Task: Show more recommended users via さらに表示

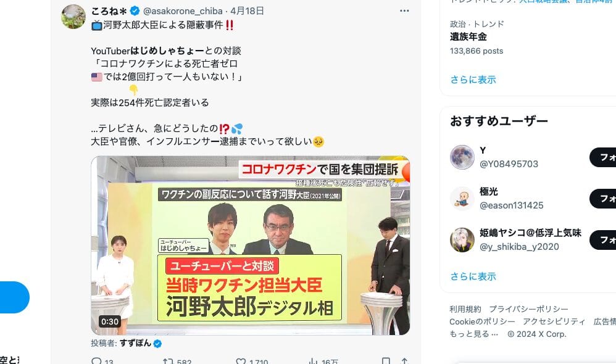Action: coord(473,276)
